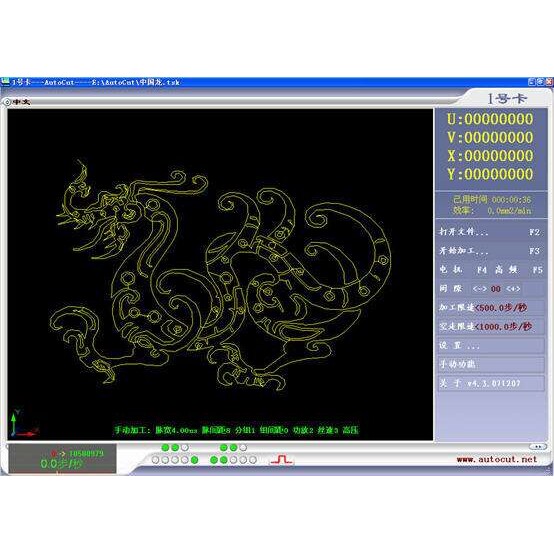
Task: Click the dragon drawing in the preview canvas
Action: [220, 276]
